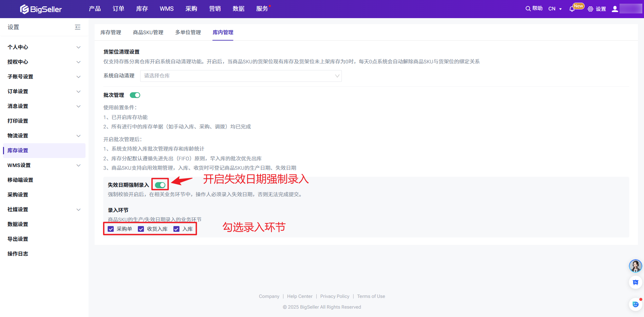
Task: Click the bottom-right assistant robot icon
Action: [x=635, y=304]
